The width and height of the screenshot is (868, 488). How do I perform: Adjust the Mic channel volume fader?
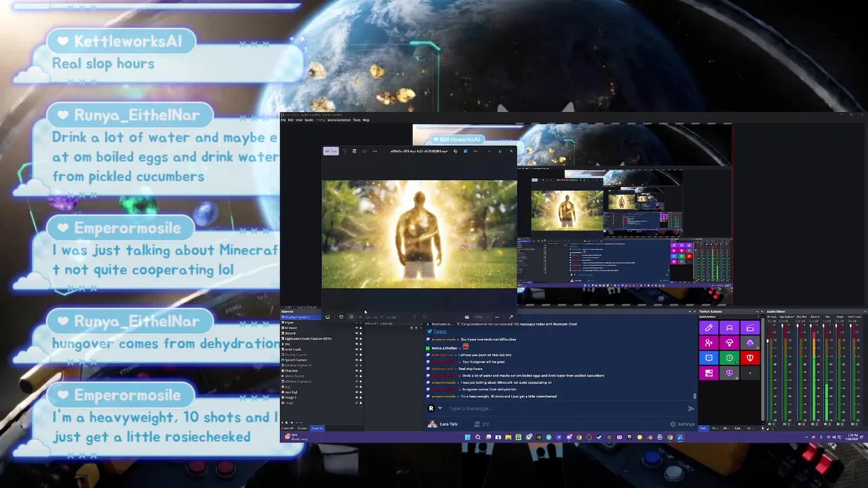[823, 325]
